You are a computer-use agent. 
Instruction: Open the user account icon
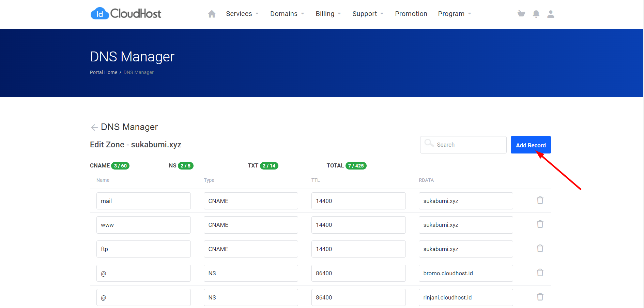(x=551, y=14)
